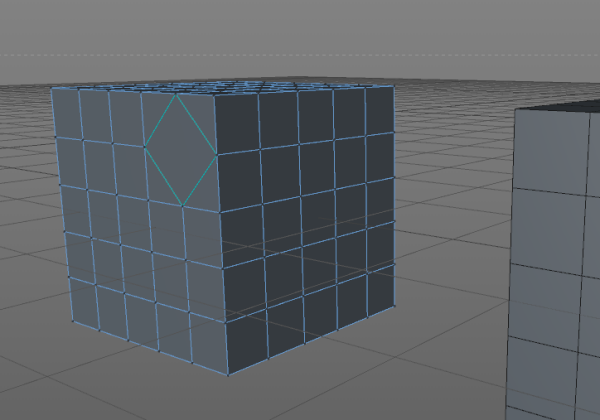This screenshot has height=420, width=600.
Task: Select top-left corner face of cube's light side
Action: [66, 112]
